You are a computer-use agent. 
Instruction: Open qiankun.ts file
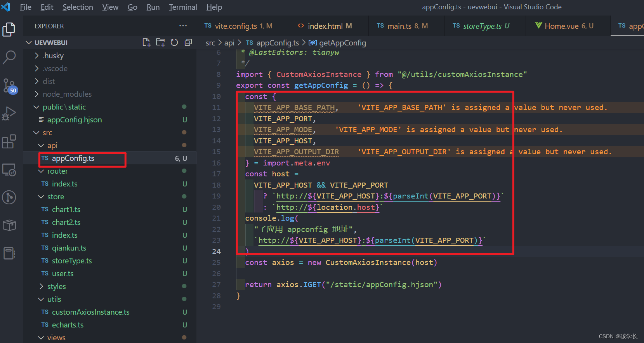tap(69, 248)
